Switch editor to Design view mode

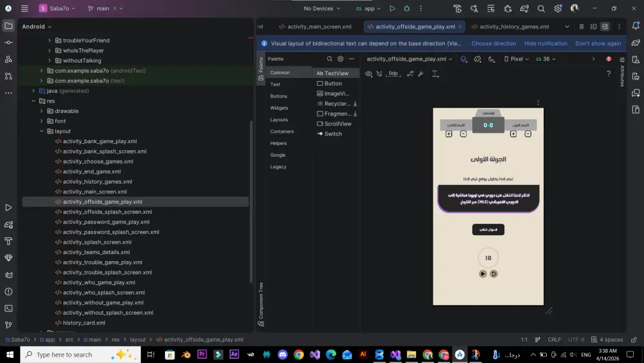coord(605,26)
